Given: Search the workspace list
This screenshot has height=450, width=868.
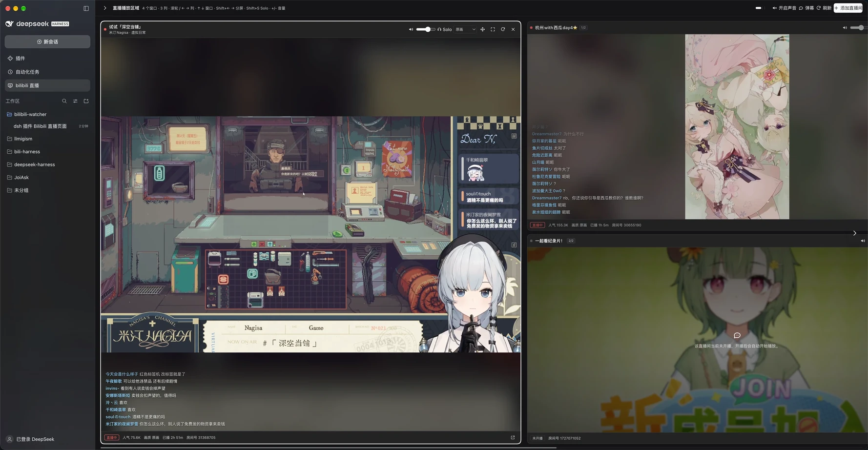Looking at the screenshot, I should (64, 101).
